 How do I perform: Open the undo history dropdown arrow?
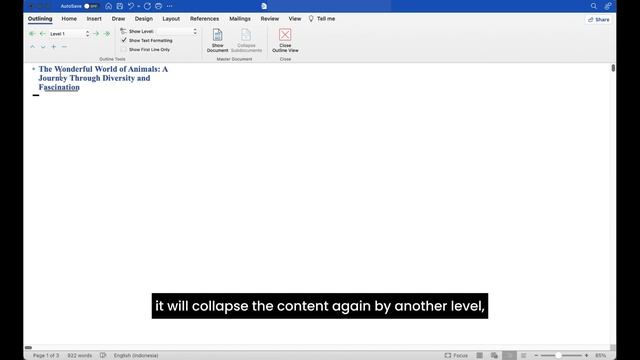click(139, 6)
